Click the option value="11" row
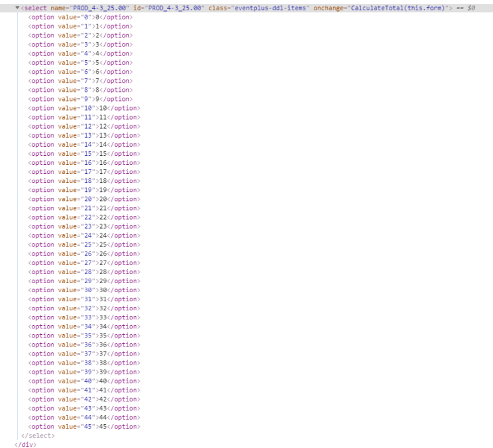 click(84, 117)
